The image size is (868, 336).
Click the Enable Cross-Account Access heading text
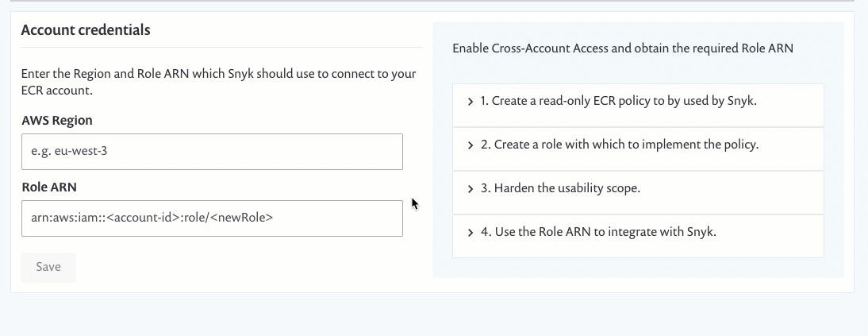(623, 48)
